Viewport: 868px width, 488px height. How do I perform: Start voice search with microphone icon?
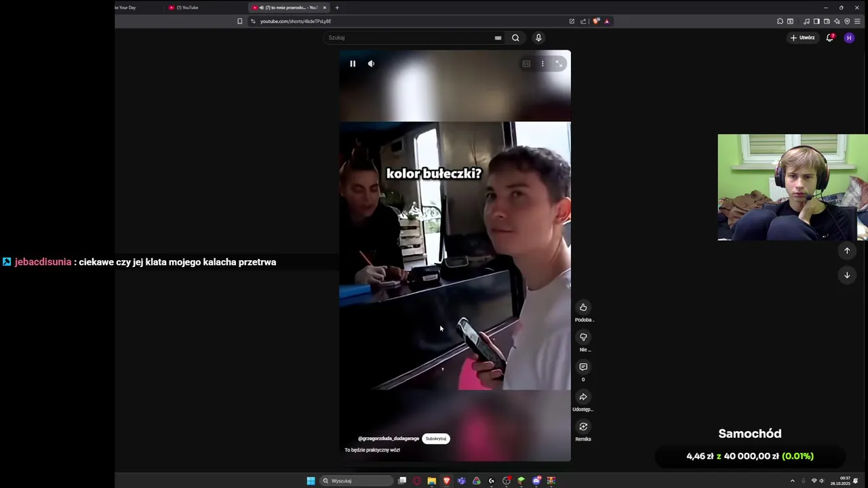pyautogui.click(x=538, y=38)
